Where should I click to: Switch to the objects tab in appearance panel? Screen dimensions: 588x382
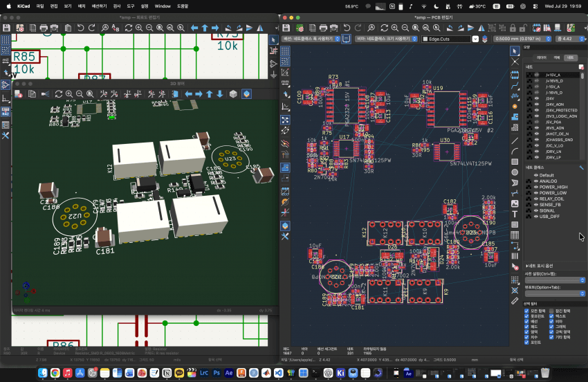pyautogui.click(x=556, y=57)
